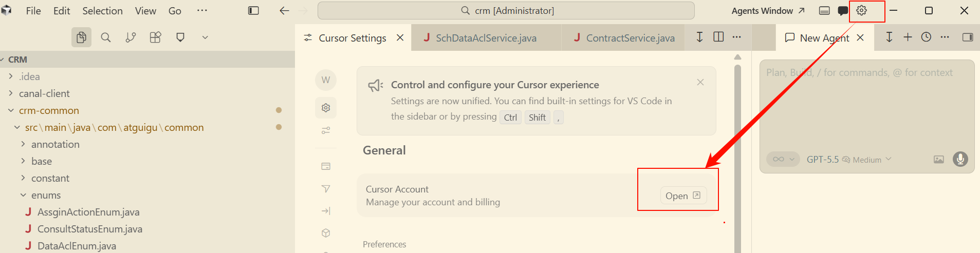Image resolution: width=980 pixels, height=253 pixels.
Task: Select the arrow-to-bar icon in settings sidebar
Action: 326,211
